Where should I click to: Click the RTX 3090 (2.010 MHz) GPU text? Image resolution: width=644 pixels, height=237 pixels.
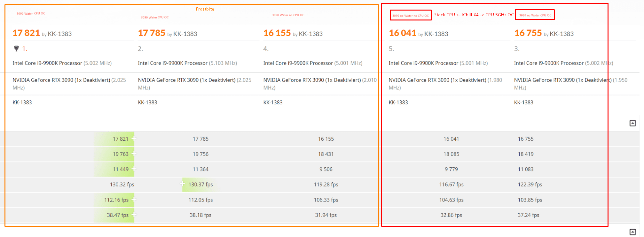(320, 83)
